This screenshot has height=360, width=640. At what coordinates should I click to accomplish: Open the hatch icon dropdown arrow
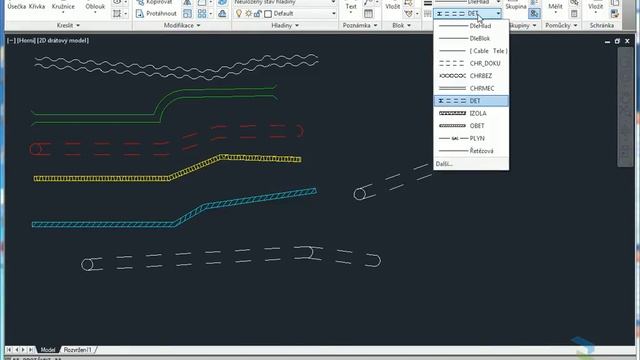[126, 14]
